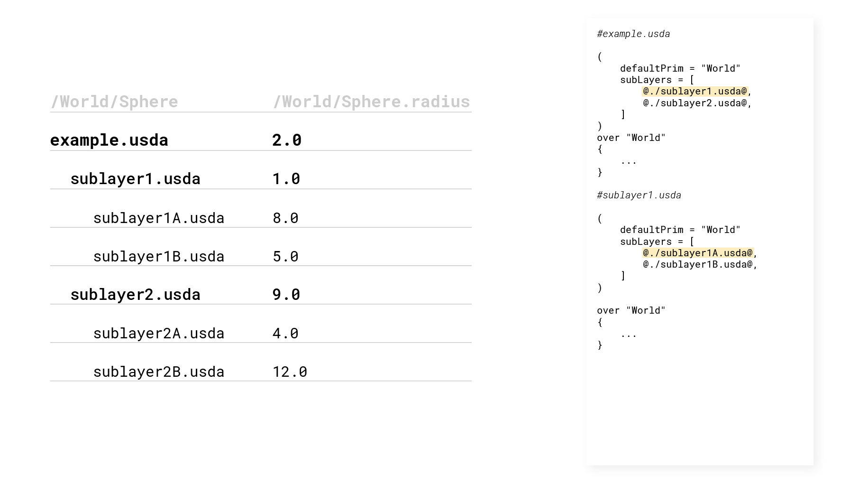Select the sublayer1.usda tree entry
868x484 pixels.
pyautogui.click(x=135, y=179)
